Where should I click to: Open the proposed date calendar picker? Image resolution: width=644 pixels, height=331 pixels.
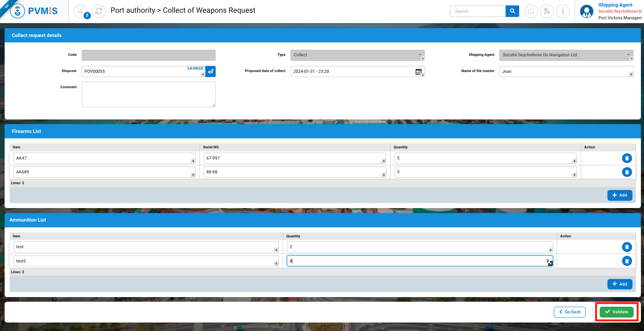coord(418,72)
